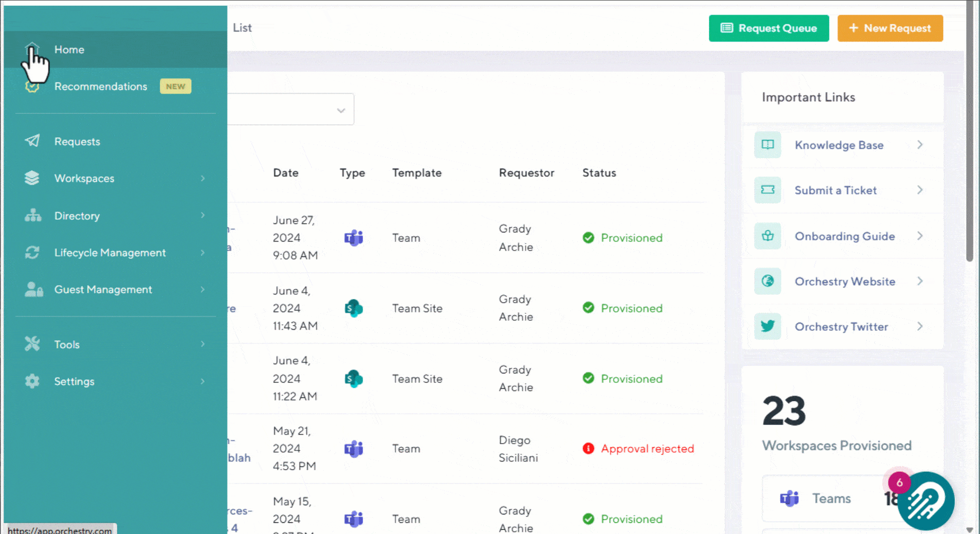Expand the Settings submenu chevron
Viewport: 980px width, 534px height.
[x=202, y=381]
